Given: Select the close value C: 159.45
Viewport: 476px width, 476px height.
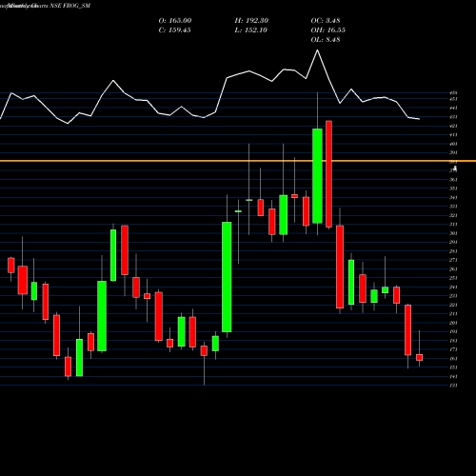Looking at the screenshot, I should click(174, 30).
